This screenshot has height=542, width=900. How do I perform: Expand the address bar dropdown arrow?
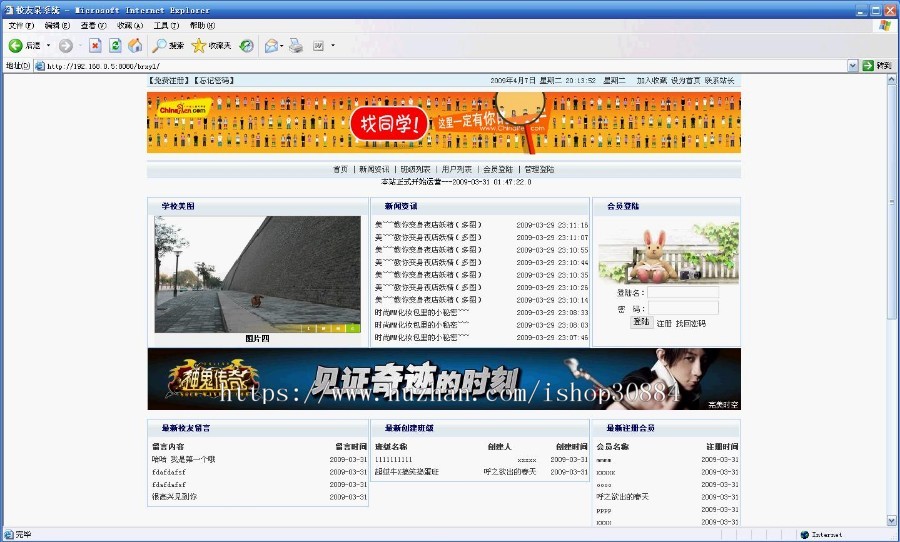pos(852,66)
